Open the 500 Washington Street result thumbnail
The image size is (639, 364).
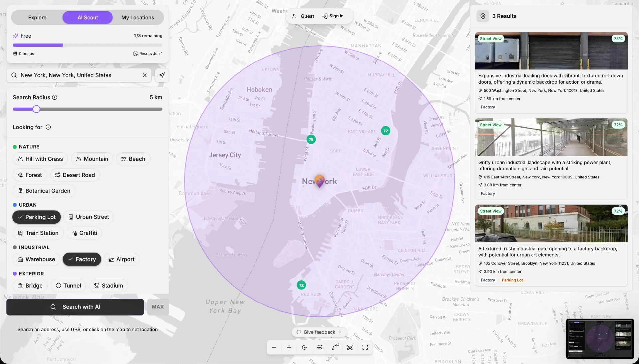[x=551, y=51]
